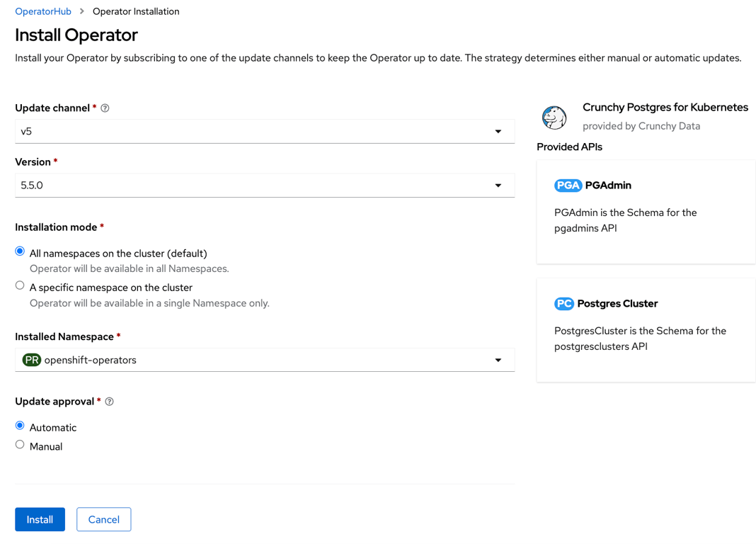Click the Cancel button

click(103, 519)
